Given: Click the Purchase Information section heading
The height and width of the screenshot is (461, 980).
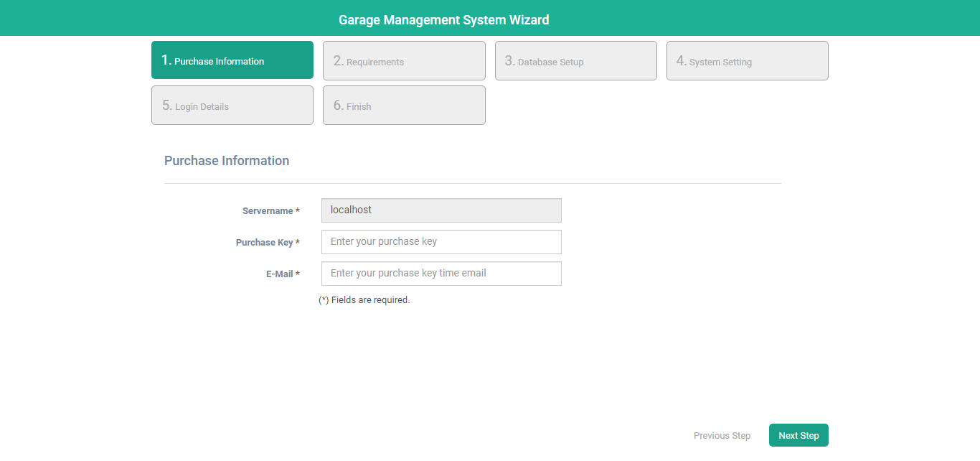Looking at the screenshot, I should (x=227, y=161).
